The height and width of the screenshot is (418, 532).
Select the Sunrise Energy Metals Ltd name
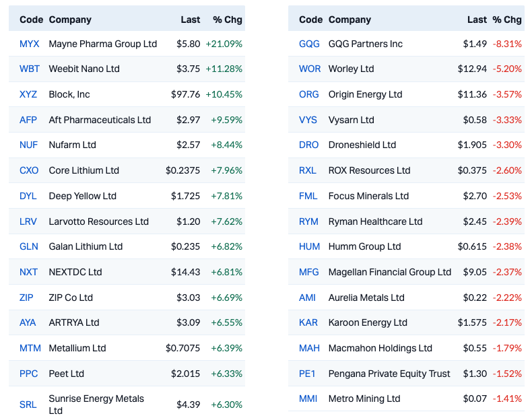(x=96, y=405)
